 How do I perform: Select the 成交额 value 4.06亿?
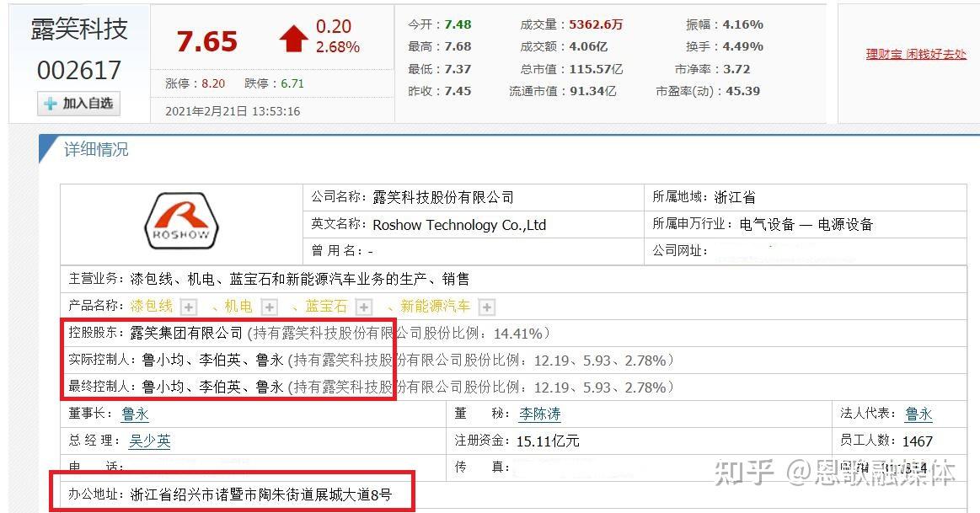[x=587, y=46]
